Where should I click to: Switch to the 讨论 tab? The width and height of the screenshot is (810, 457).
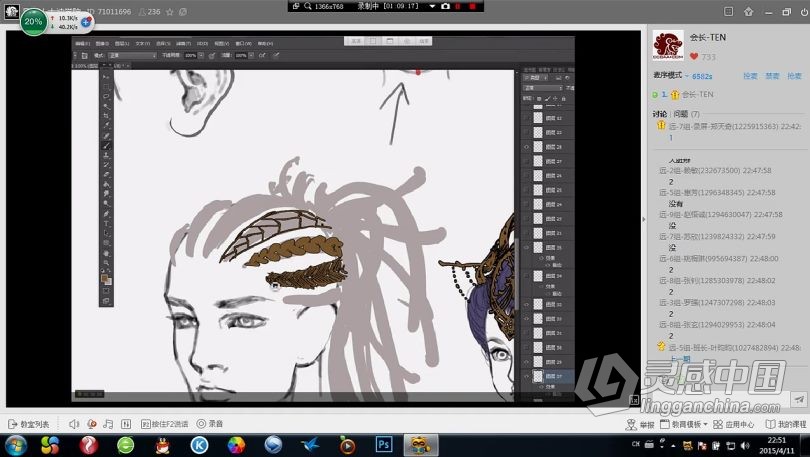coord(659,114)
